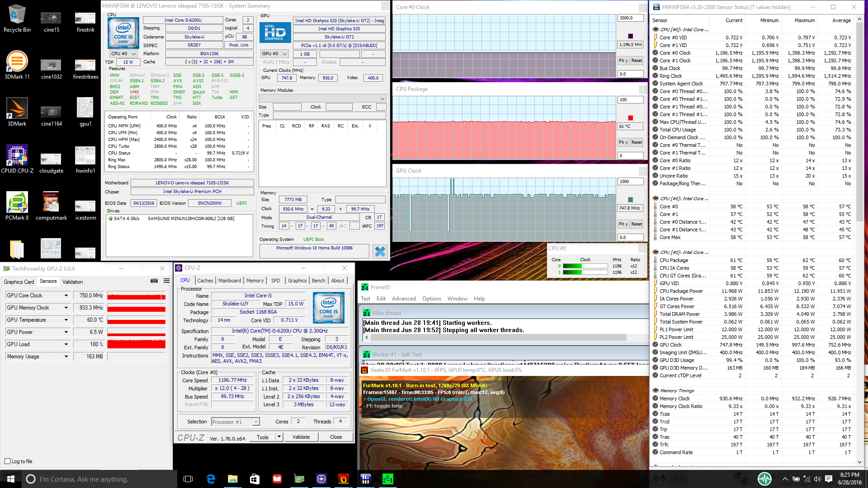Switch to Prime95 via taskbar icon
The width and height of the screenshot is (868, 488).
pyautogui.click(x=388, y=479)
